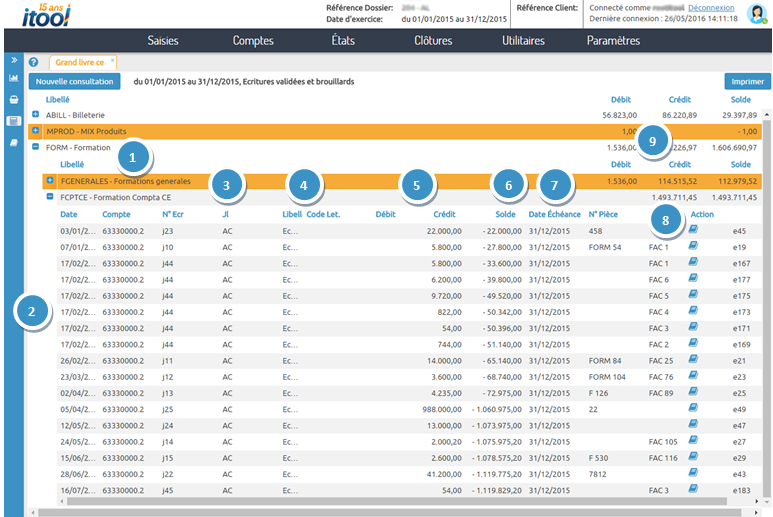The width and height of the screenshot is (773, 517).
Task: Open action icon for entry e47
Action: [x=693, y=424]
